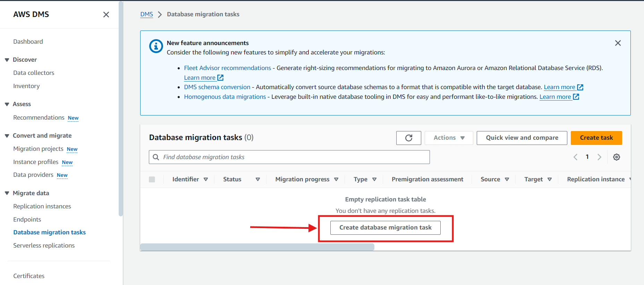Dismiss the New feature announcements banner

click(618, 43)
